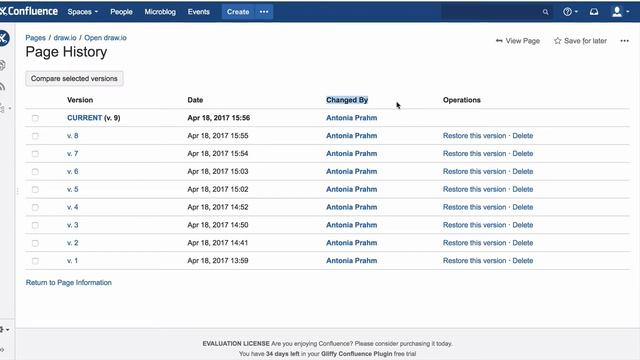The height and width of the screenshot is (360, 640).
Task: Open the Create more-options ellipsis
Action: click(x=264, y=12)
